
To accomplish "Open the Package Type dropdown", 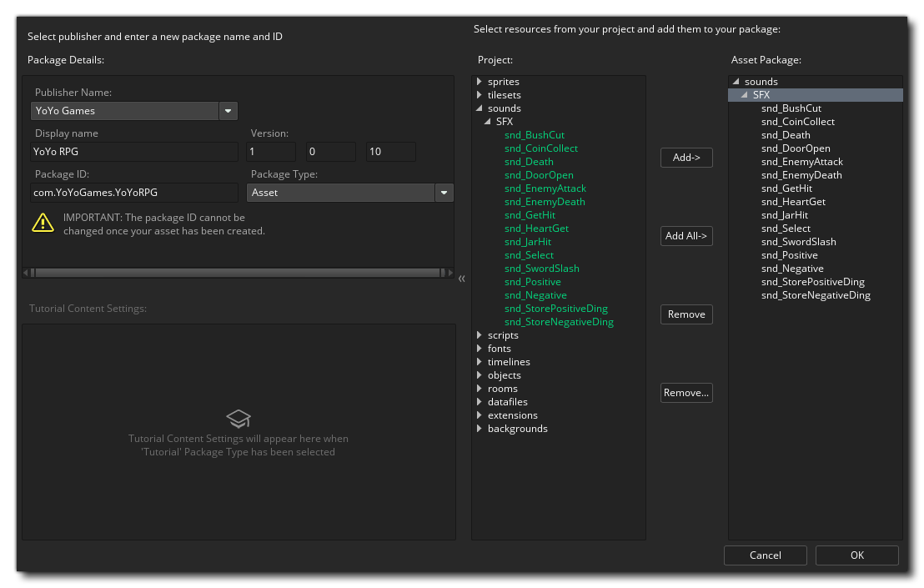I will 444,193.
